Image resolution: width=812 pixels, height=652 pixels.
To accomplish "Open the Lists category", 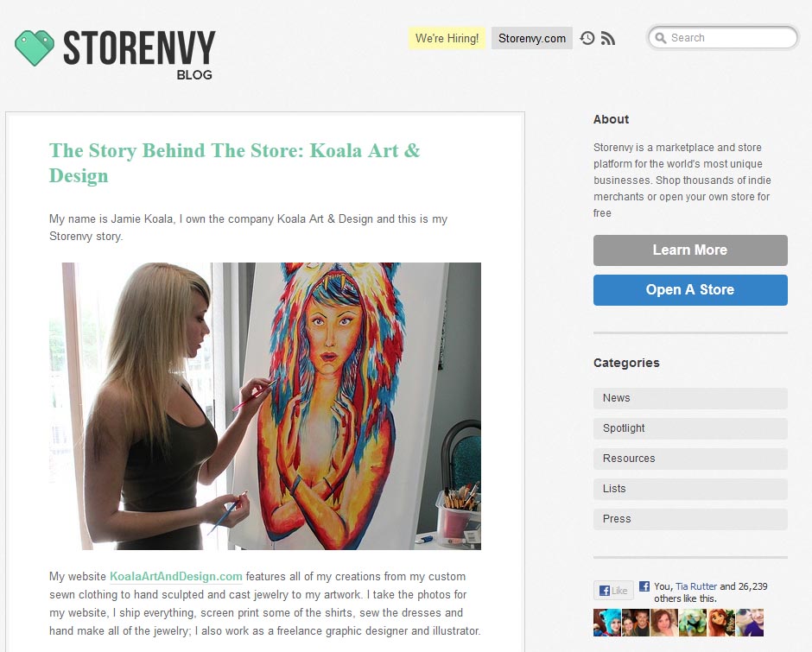I will point(690,489).
